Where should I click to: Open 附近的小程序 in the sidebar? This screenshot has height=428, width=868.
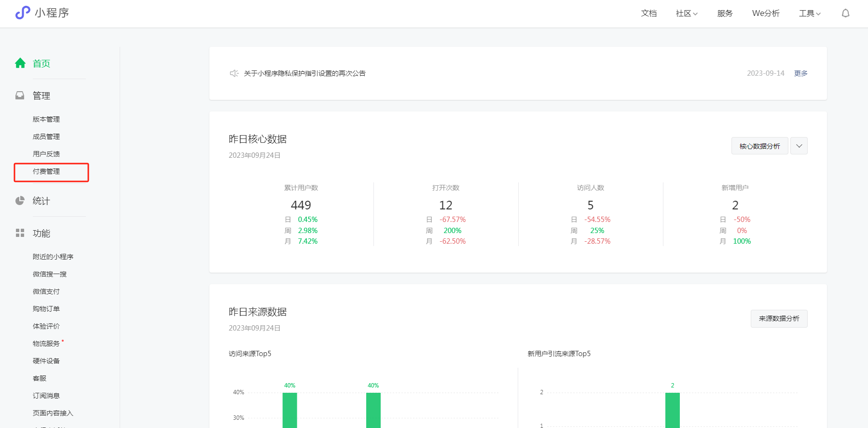(53, 257)
